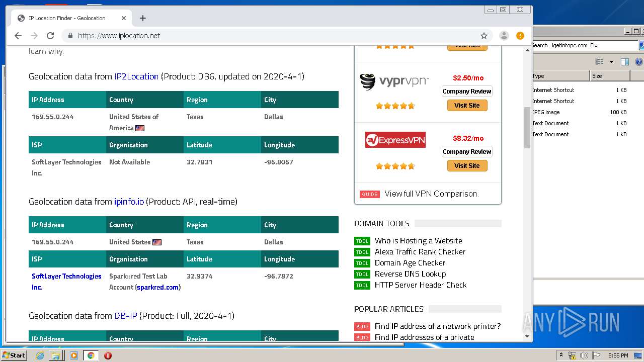Open the Explorer change view icon
The height and width of the screenshot is (362, 644).
[599, 62]
